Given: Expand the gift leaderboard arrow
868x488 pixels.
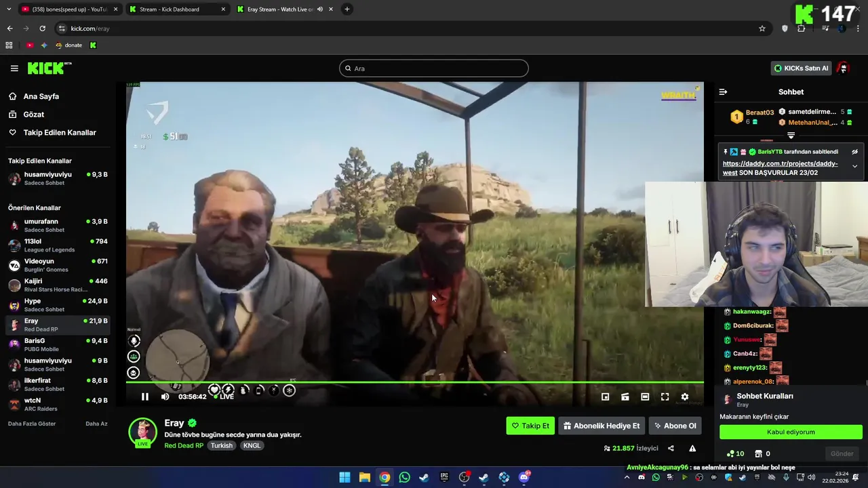Looking at the screenshot, I should pyautogui.click(x=791, y=136).
